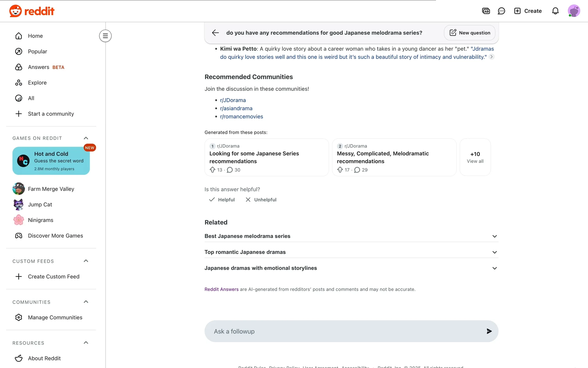Viewport: 588px width, 368px height.
Task: Click the advertise icon in the header
Action: click(x=486, y=11)
